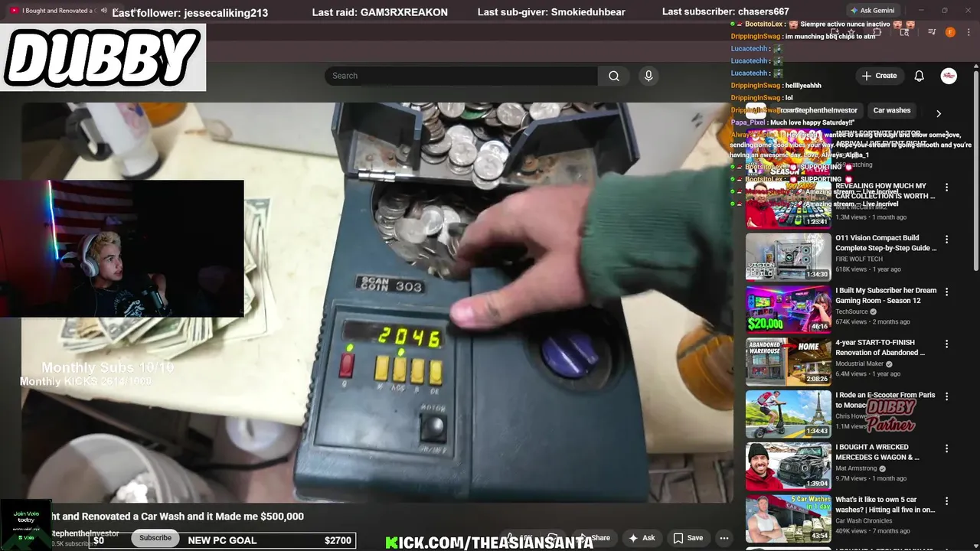Viewport: 980px width, 551px height.
Task: Open options for Revealing How Much My Car Collection video
Action: tap(946, 187)
